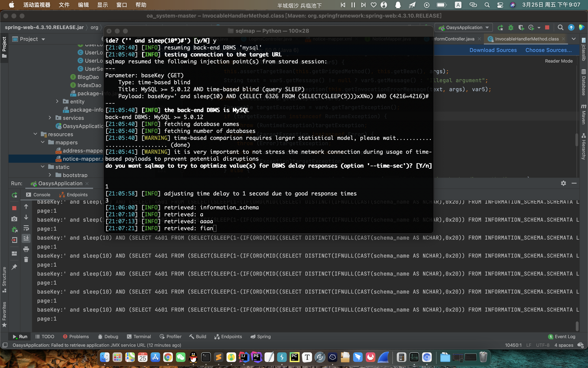Open the profiler options dropdown arrow

pyautogui.click(x=539, y=28)
